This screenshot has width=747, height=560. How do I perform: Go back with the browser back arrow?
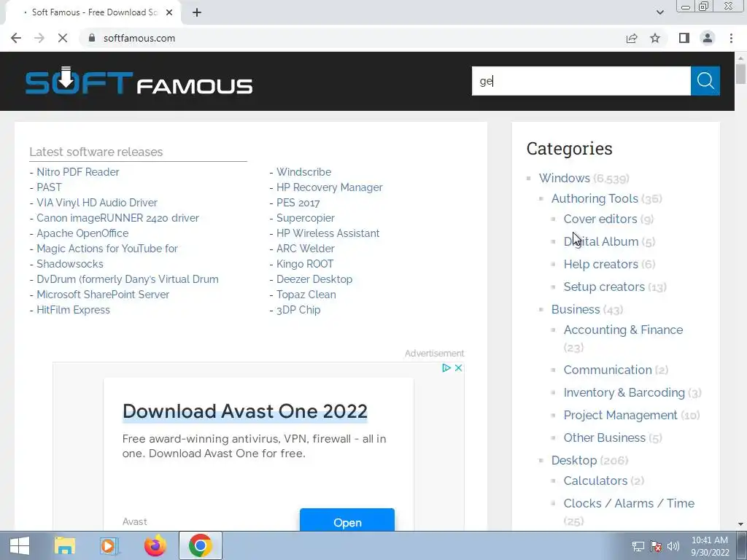16,38
